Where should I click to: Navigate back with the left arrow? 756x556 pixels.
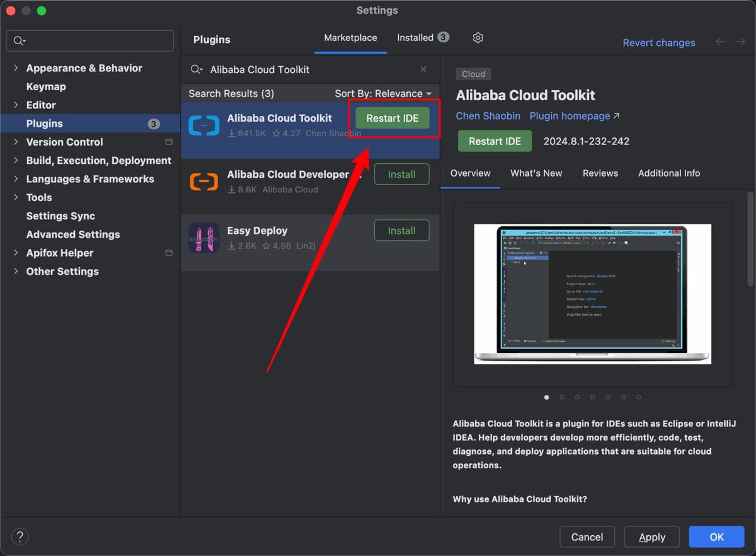(720, 42)
